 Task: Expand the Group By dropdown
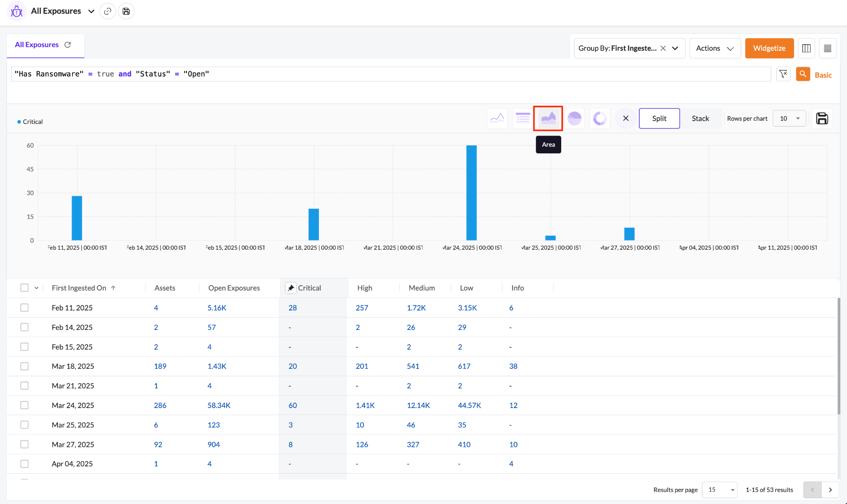click(x=675, y=48)
